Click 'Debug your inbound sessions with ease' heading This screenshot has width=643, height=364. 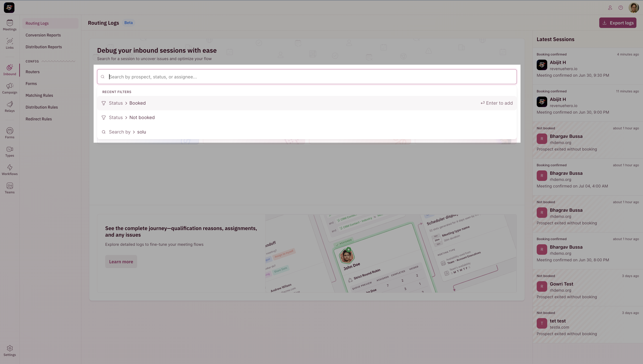(x=157, y=50)
